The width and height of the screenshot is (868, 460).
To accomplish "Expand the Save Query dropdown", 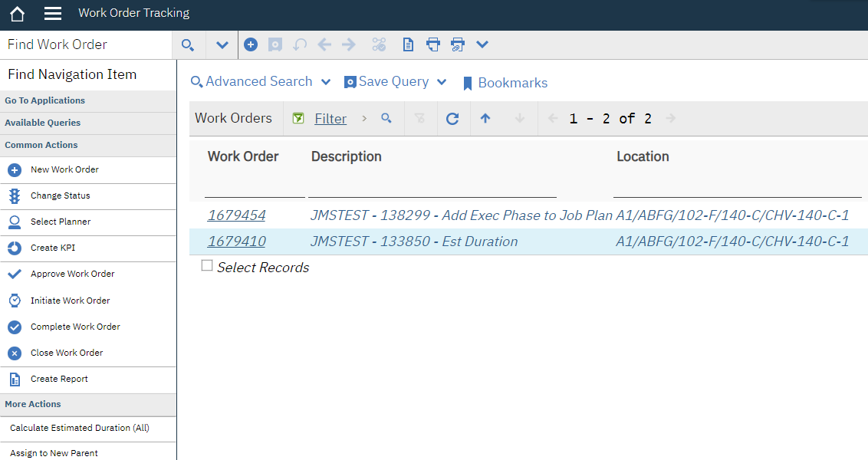I will click(442, 81).
